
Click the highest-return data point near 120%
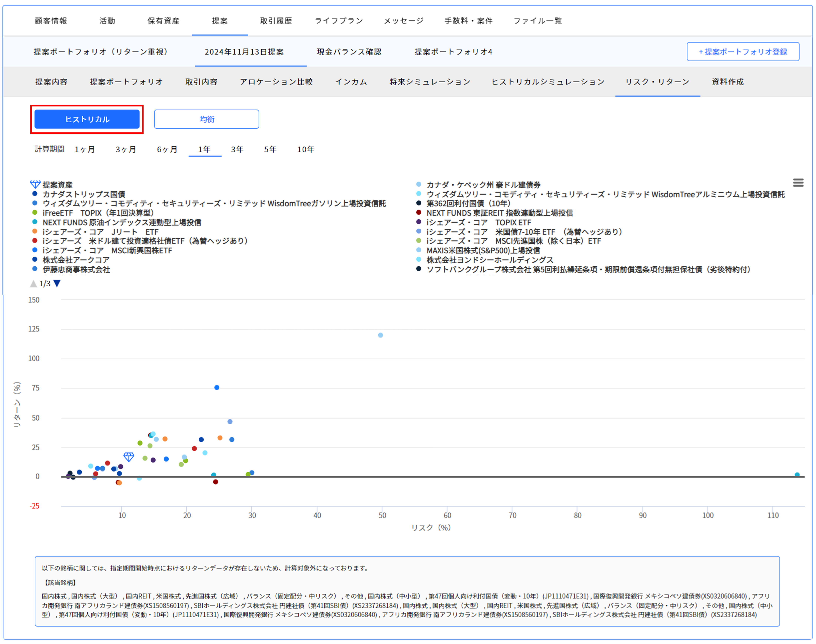(x=380, y=335)
